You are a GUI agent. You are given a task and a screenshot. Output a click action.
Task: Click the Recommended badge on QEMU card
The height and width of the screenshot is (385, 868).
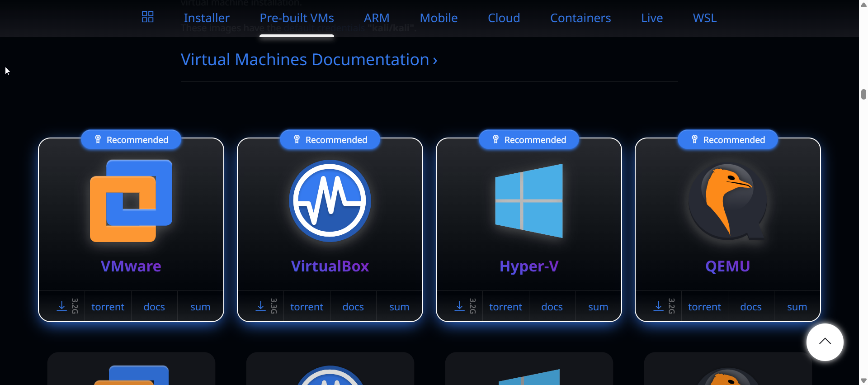click(728, 140)
